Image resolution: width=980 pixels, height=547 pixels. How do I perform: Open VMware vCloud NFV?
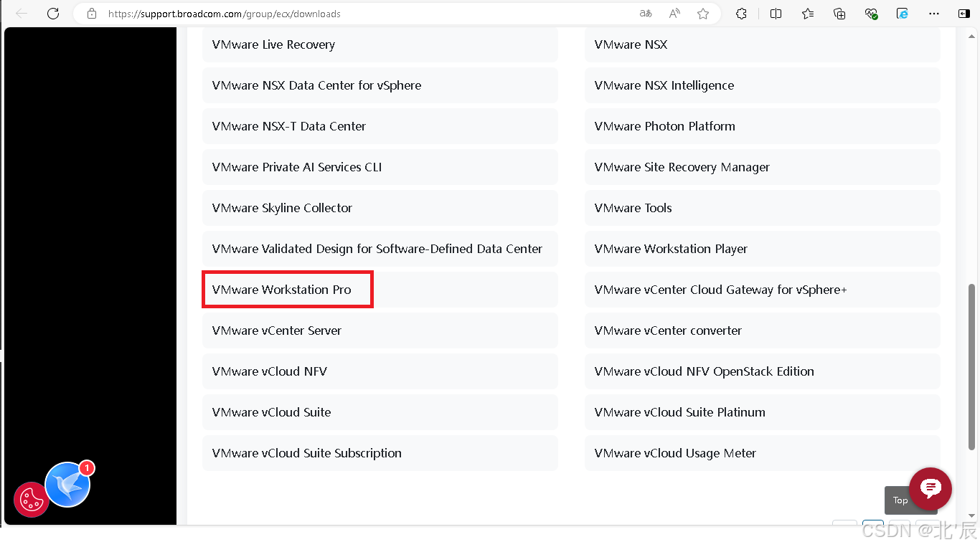point(380,371)
